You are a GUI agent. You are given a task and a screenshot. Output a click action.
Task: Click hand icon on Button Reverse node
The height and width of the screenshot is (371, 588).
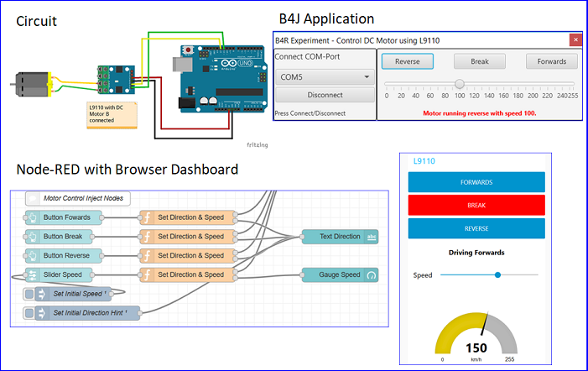point(33,255)
